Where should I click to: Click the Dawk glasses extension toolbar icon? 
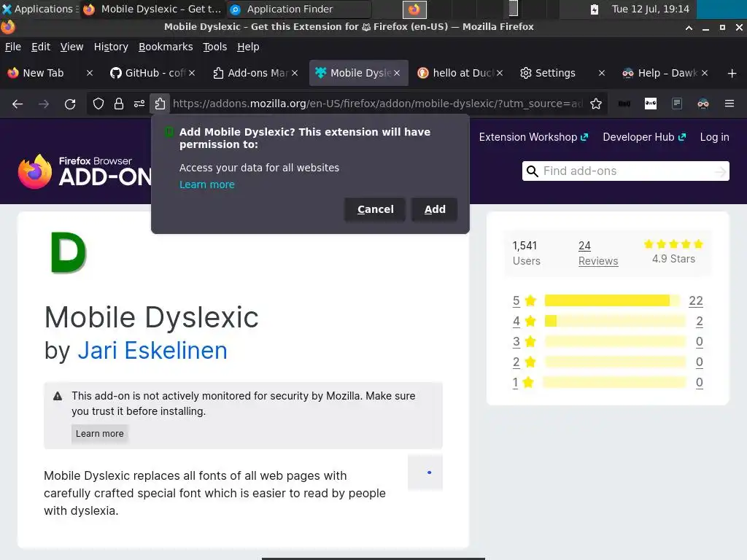(703, 104)
